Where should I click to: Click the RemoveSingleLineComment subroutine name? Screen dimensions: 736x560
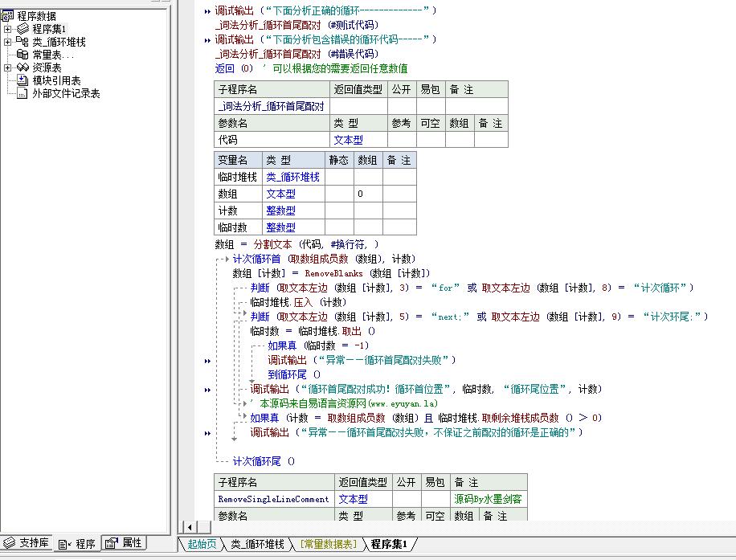tap(273, 499)
